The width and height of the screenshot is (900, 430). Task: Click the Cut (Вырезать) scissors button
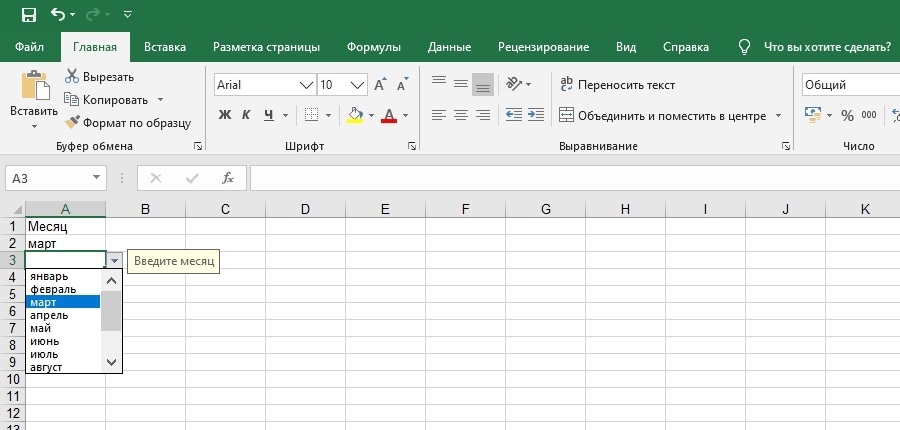[99, 77]
